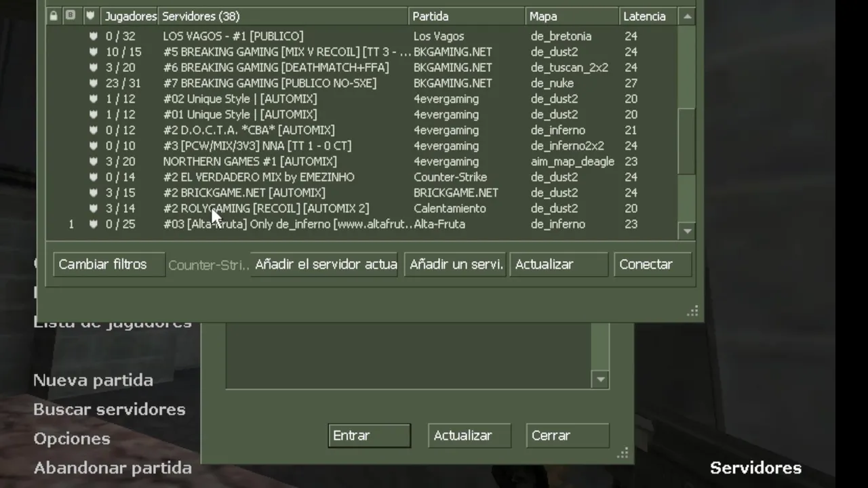Click shield icon of #6 BREAKING GAMING row
Viewport: 868px width, 488px height.
94,67
